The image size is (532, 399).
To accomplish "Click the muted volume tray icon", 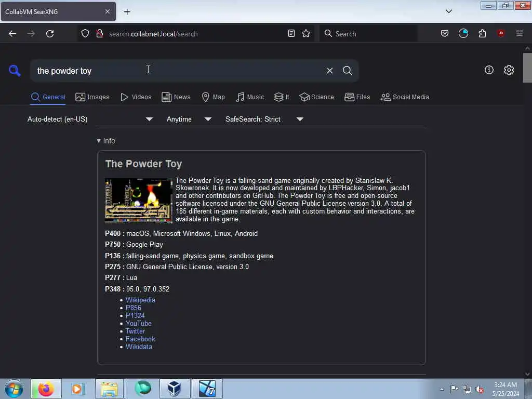I will (x=480, y=390).
